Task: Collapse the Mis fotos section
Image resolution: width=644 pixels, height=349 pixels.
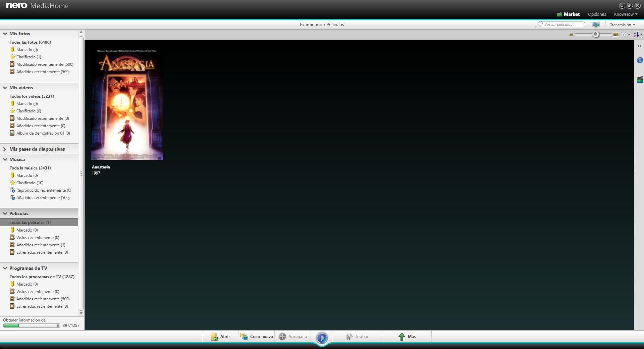Action: 5,34
